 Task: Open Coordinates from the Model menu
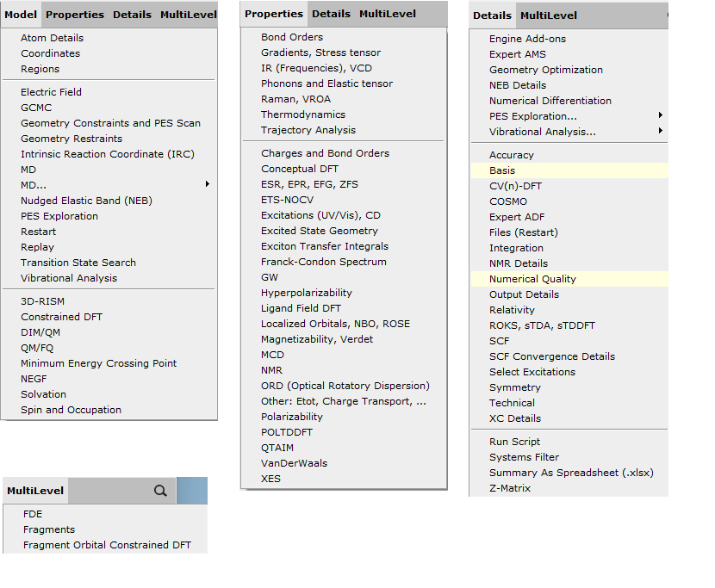pos(52,53)
